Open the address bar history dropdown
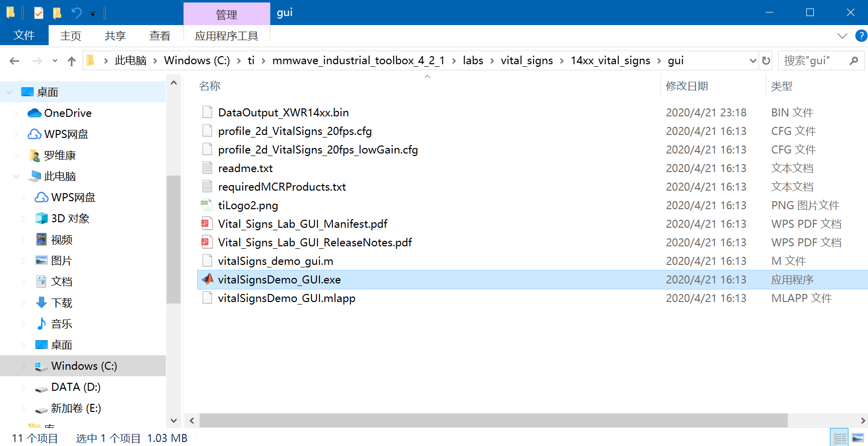868x446 pixels. pyautogui.click(x=753, y=61)
